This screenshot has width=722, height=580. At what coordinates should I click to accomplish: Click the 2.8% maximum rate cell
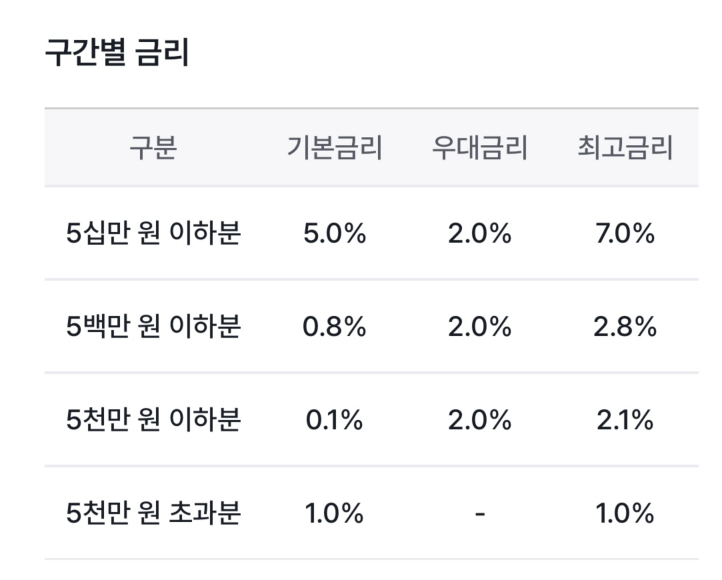(x=625, y=327)
